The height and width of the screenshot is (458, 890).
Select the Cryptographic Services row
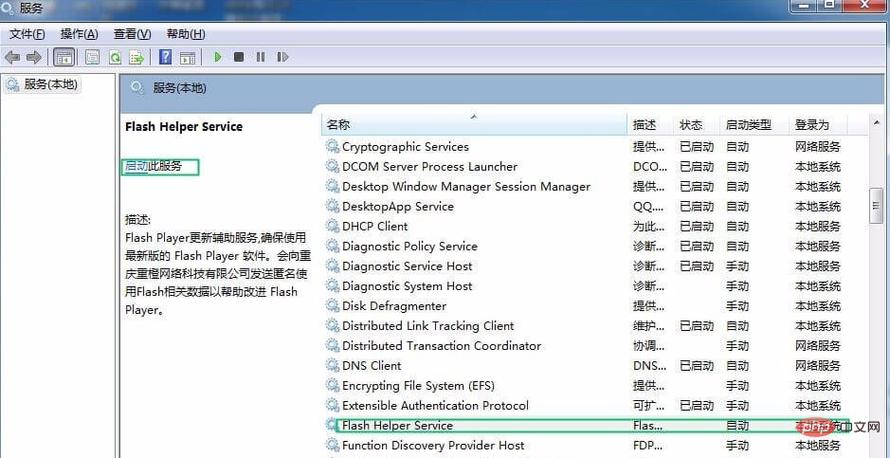[585, 147]
